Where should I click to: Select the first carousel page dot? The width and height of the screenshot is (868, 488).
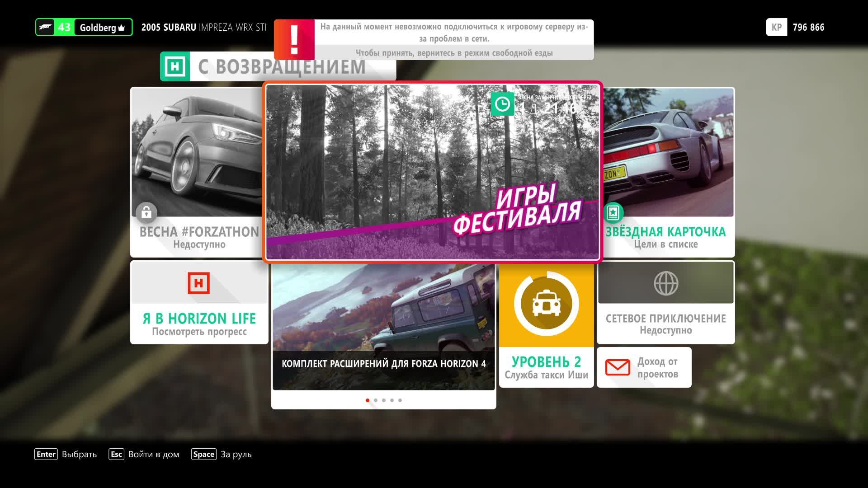click(x=368, y=400)
